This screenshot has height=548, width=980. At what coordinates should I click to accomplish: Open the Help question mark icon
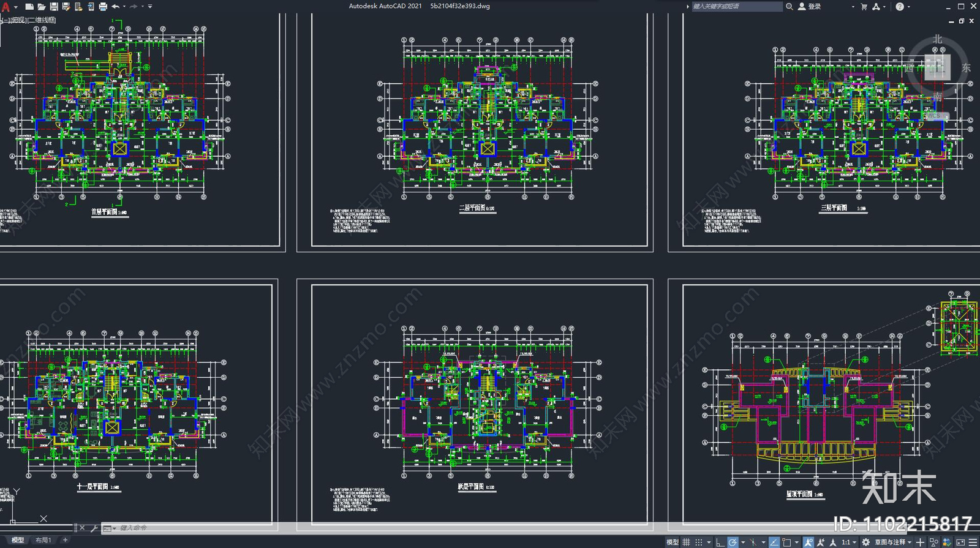tap(900, 6)
